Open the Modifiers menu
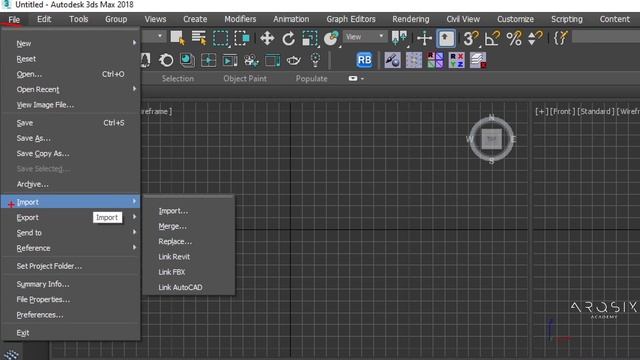 [x=240, y=19]
